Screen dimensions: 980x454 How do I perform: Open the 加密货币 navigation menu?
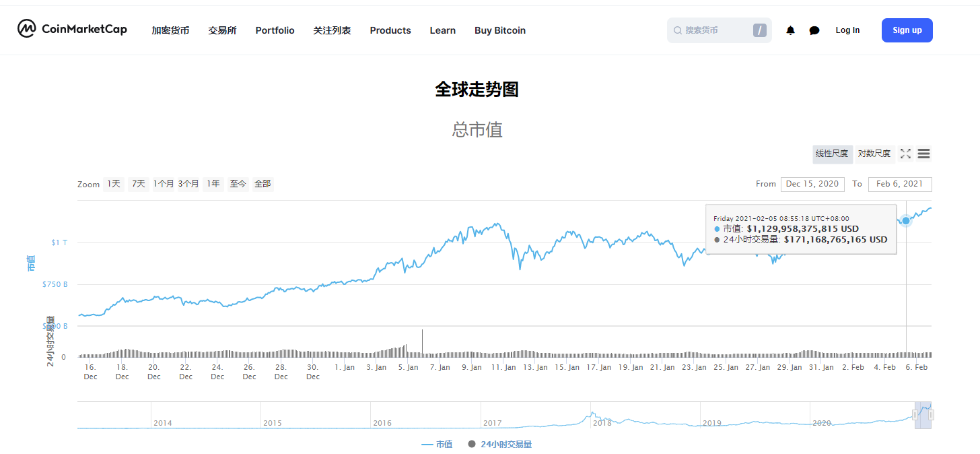(x=170, y=30)
